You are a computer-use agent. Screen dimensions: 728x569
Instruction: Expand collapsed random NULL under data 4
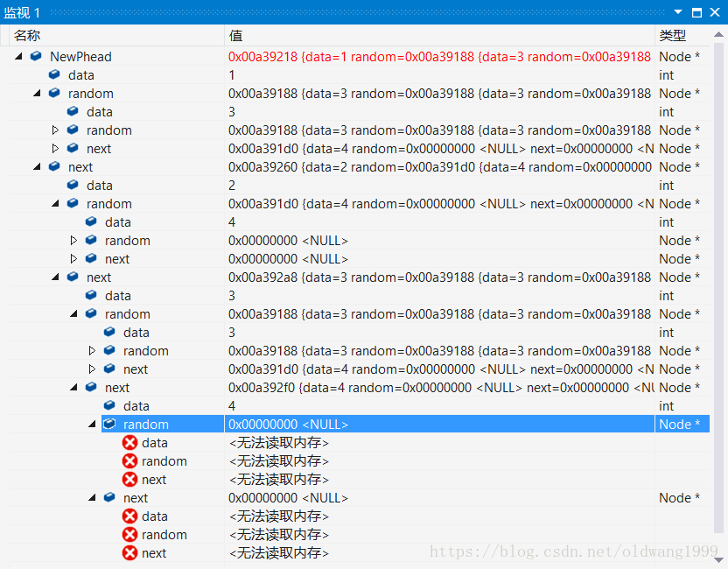73,240
